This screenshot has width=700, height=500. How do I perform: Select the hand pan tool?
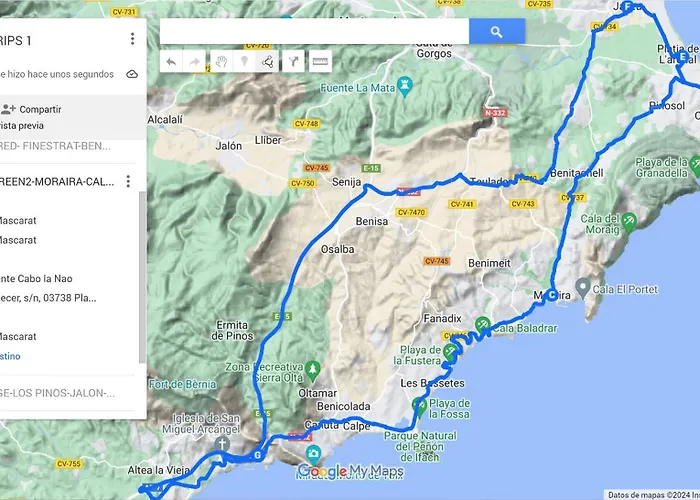point(220,62)
